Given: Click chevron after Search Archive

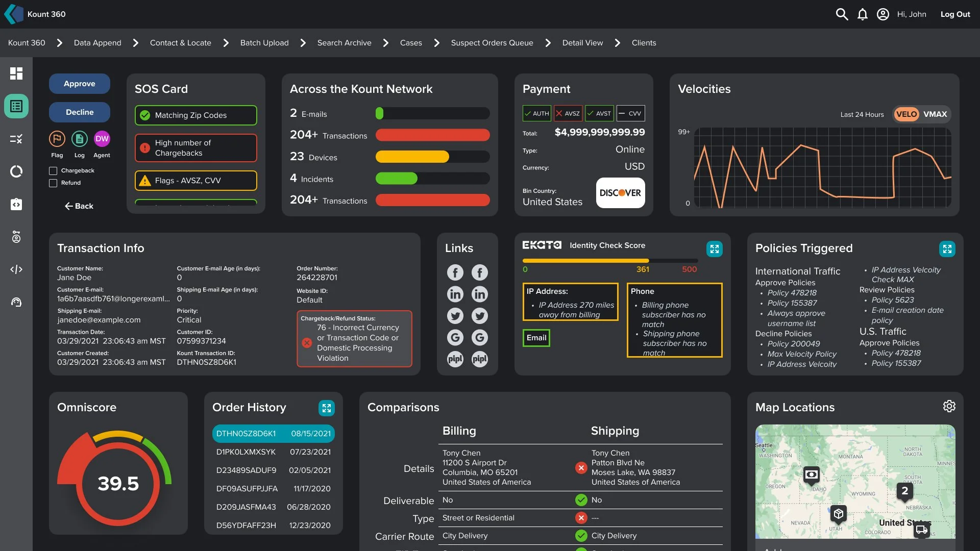Looking at the screenshot, I should coord(386,43).
